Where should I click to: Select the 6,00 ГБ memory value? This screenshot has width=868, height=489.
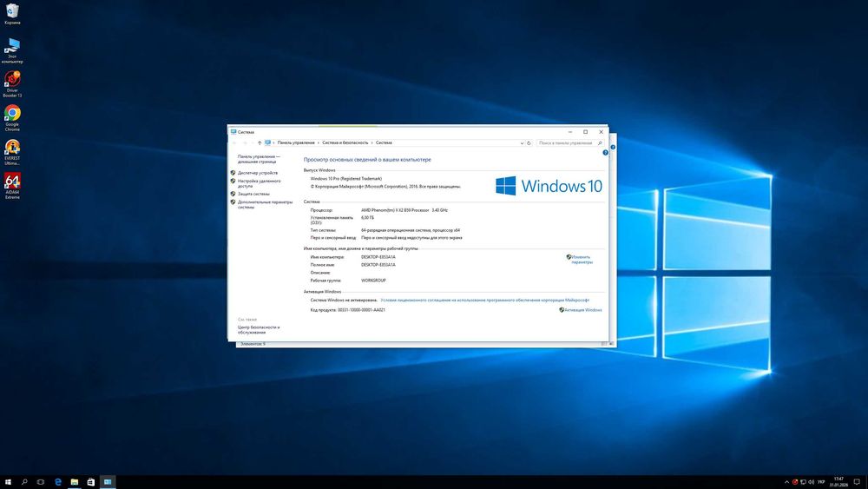pyautogui.click(x=367, y=218)
